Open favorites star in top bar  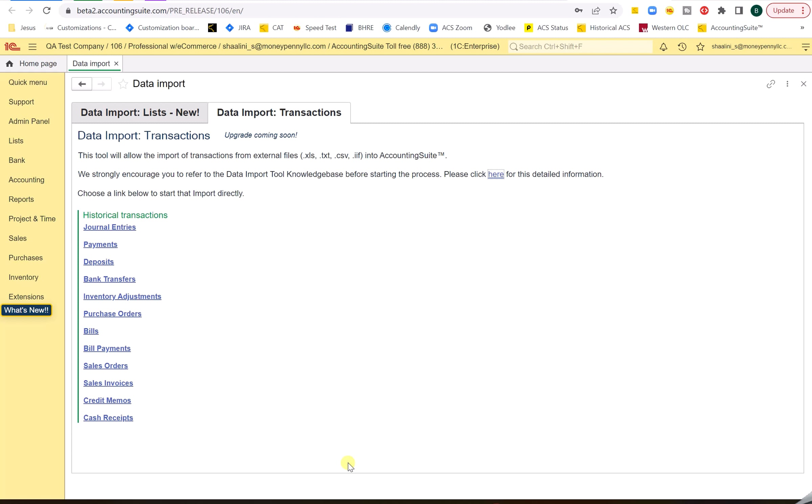coord(700,47)
